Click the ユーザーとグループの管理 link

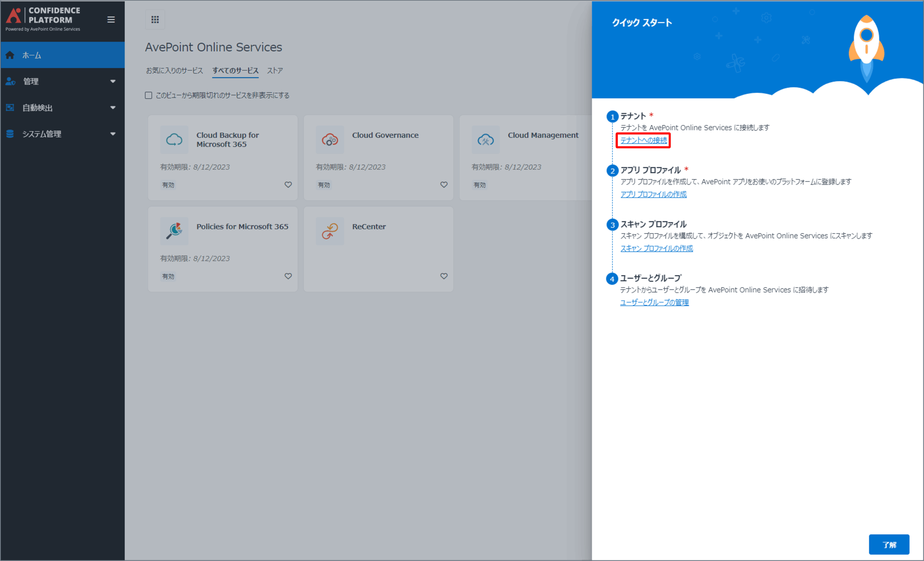pos(654,302)
